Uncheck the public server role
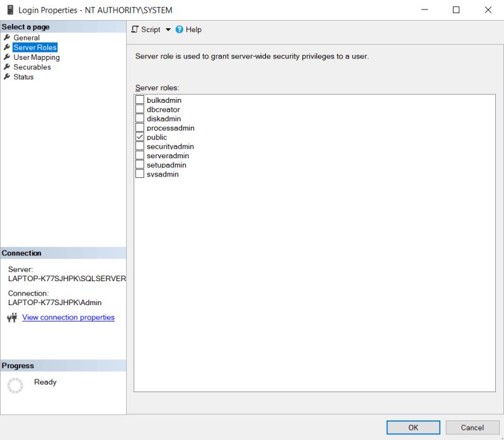Viewport: 504px width, 440px height. coord(140,137)
